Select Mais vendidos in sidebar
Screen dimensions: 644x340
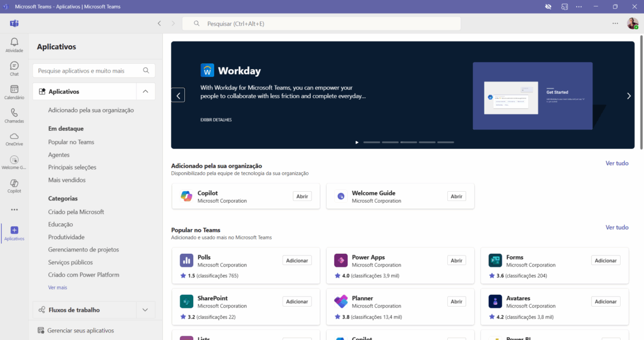point(67,180)
